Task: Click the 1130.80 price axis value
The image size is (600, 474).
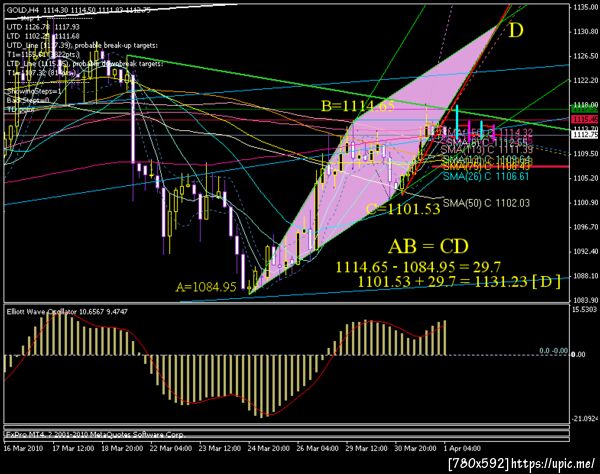Action: click(585, 32)
